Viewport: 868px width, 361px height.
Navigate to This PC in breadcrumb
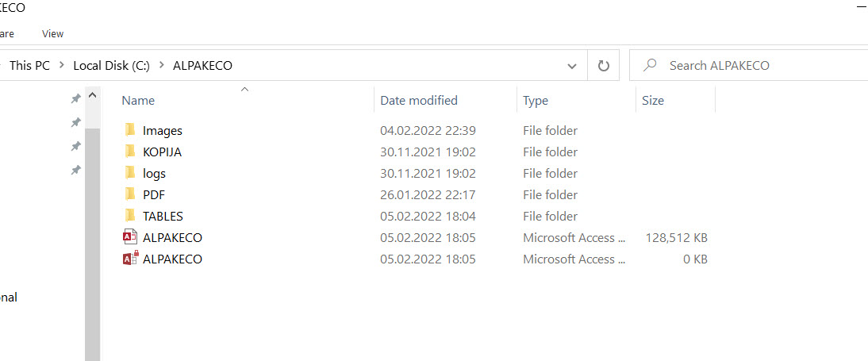pos(30,65)
